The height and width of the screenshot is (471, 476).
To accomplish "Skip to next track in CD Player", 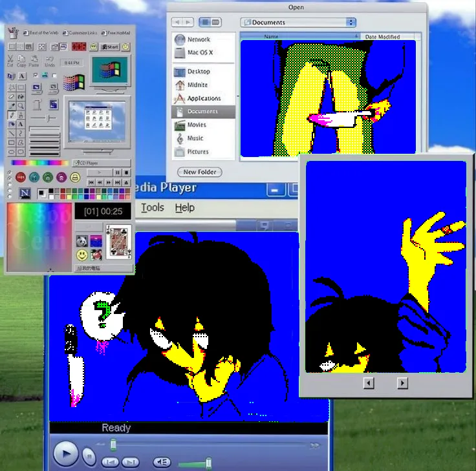I will pyautogui.click(x=118, y=183).
